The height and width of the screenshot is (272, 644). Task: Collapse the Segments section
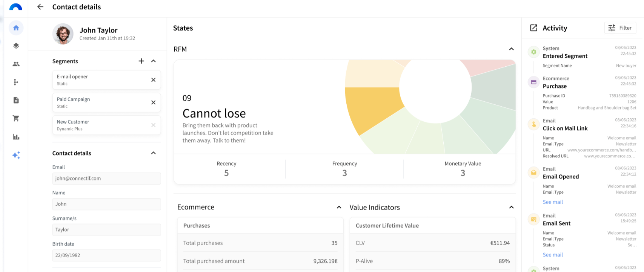click(154, 61)
